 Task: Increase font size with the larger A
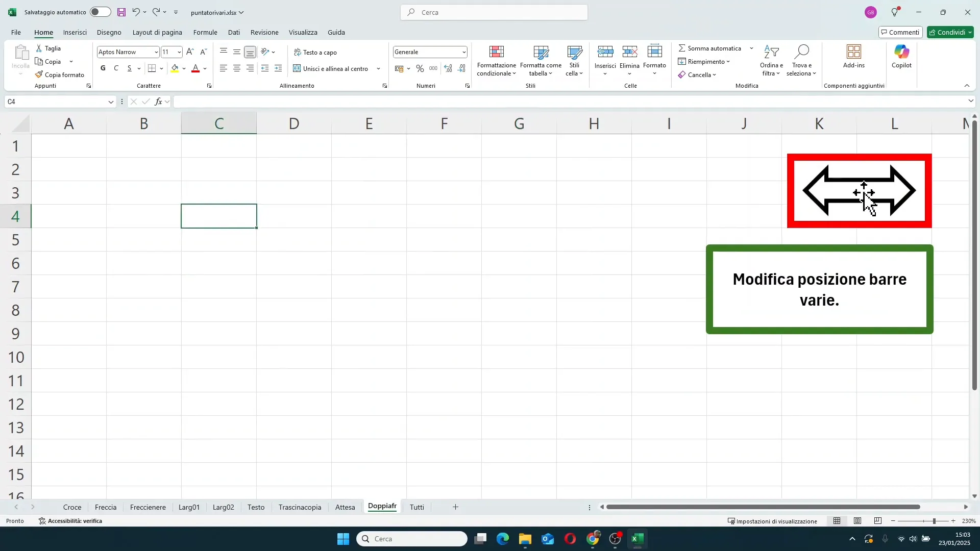tap(190, 52)
